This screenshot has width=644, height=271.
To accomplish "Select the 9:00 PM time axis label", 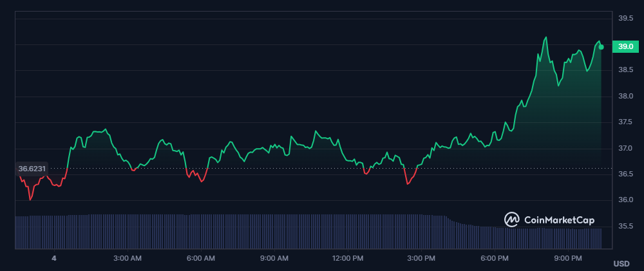I will [x=568, y=258].
